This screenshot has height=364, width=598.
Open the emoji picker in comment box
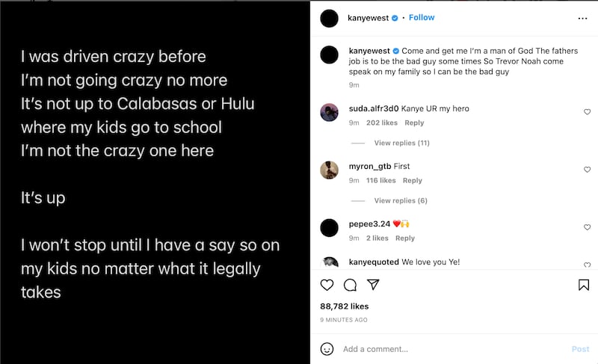tap(327, 349)
